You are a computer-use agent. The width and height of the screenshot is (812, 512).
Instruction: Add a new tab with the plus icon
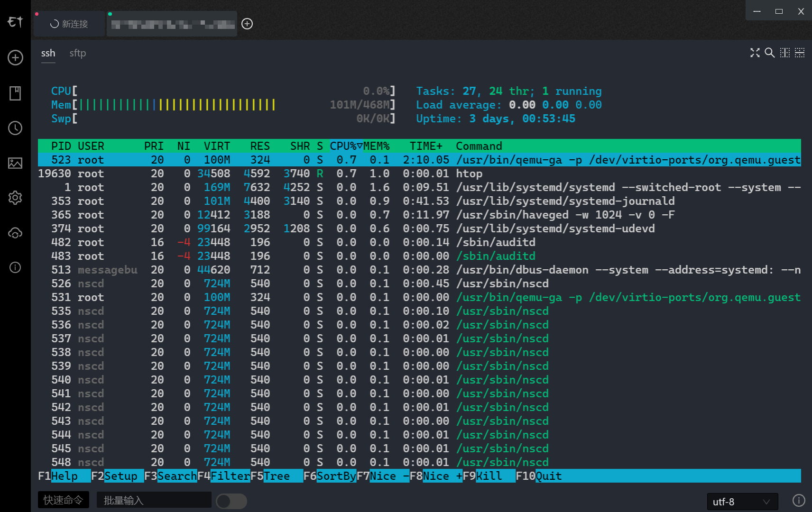[247, 24]
